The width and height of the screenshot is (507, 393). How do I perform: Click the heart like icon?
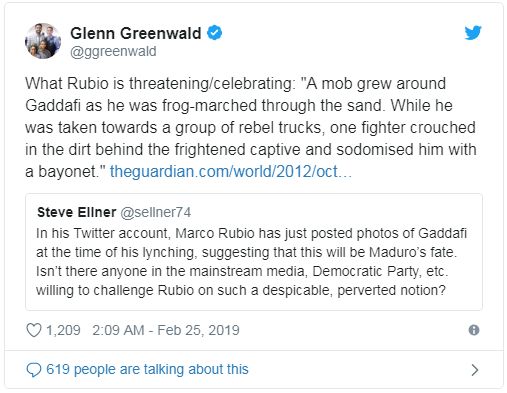(34, 330)
